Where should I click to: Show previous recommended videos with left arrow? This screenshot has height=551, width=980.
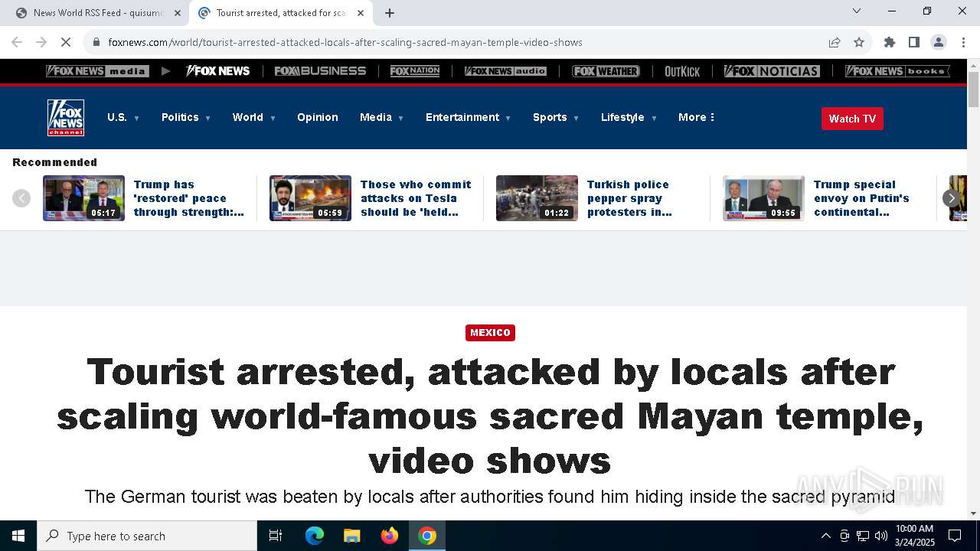coord(21,198)
